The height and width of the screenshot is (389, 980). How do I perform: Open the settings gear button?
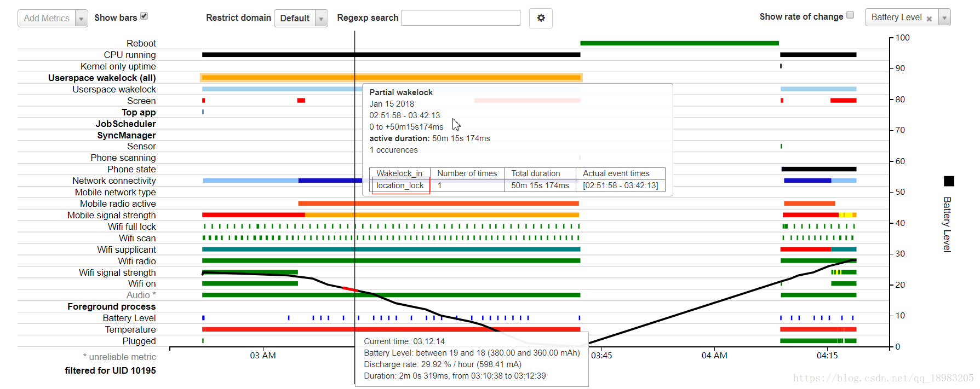[x=541, y=18]
